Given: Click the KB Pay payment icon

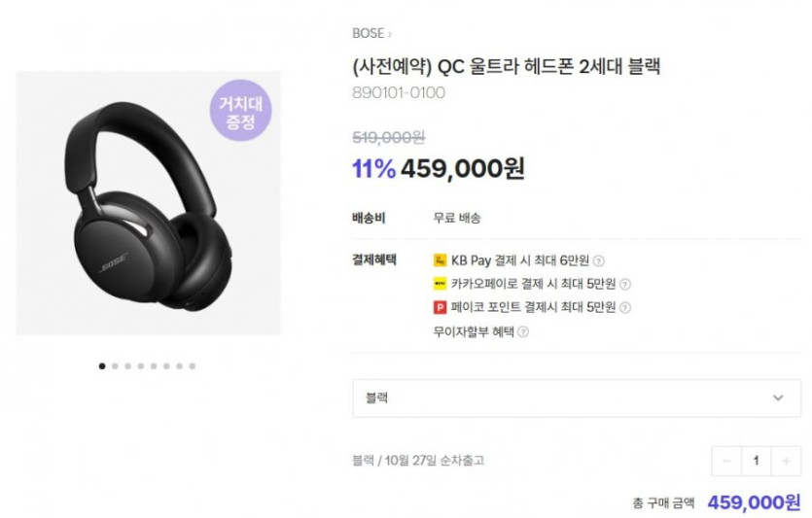Looking at the screenshot, I should coord(440,260).
